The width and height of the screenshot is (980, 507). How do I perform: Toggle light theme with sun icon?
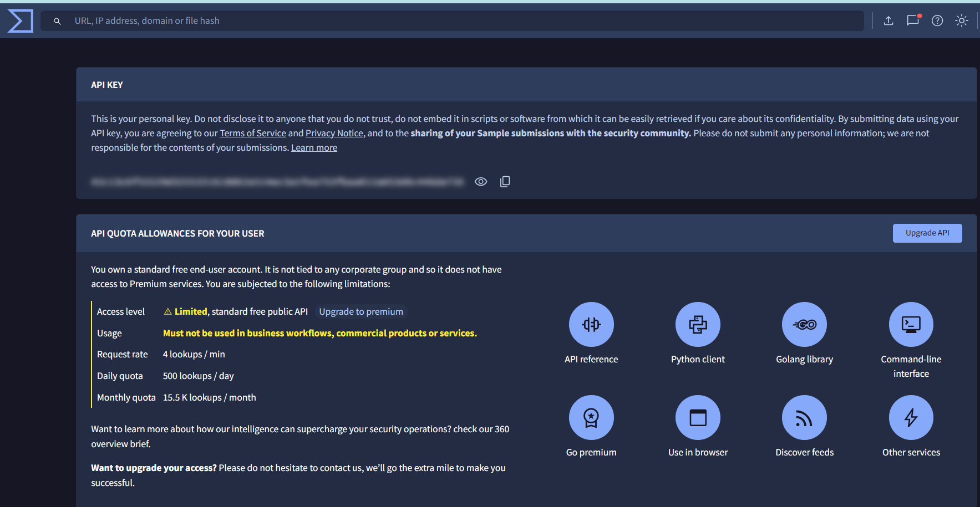[x=962, y=21]
